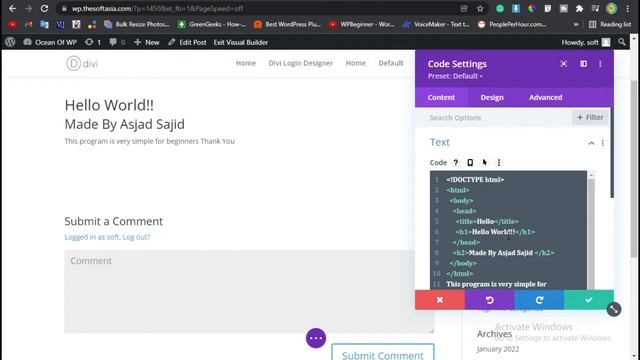
Task: Open the New menu in admin bar
Action: 147,42
